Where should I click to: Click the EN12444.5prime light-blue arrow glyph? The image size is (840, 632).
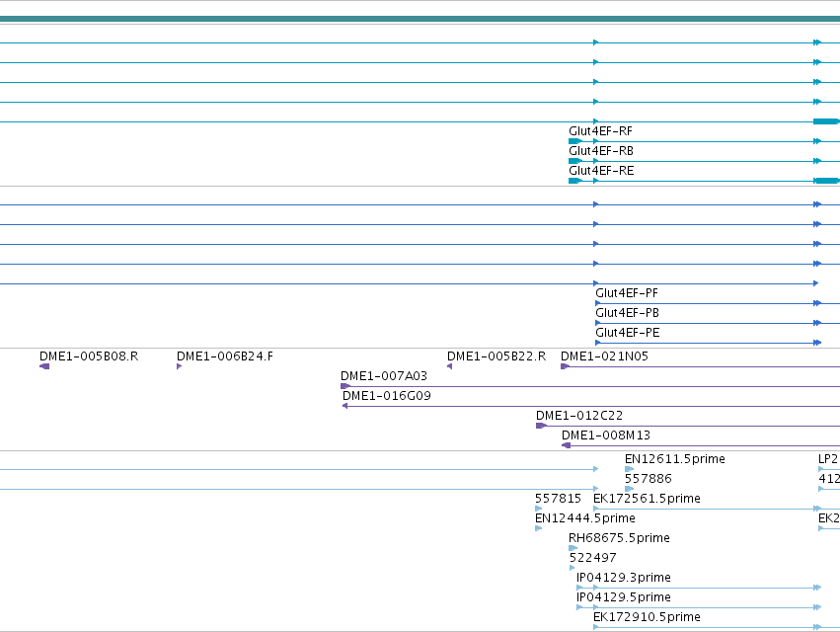point(538,529)
